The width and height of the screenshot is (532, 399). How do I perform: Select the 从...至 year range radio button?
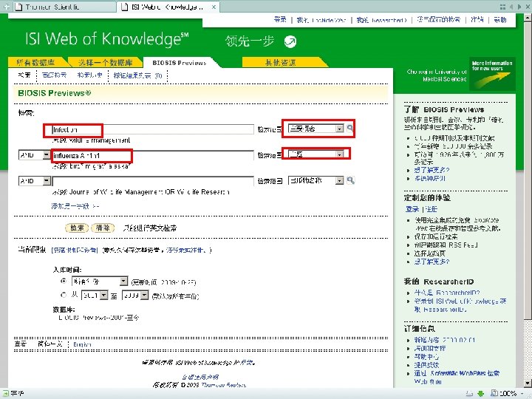64,295
